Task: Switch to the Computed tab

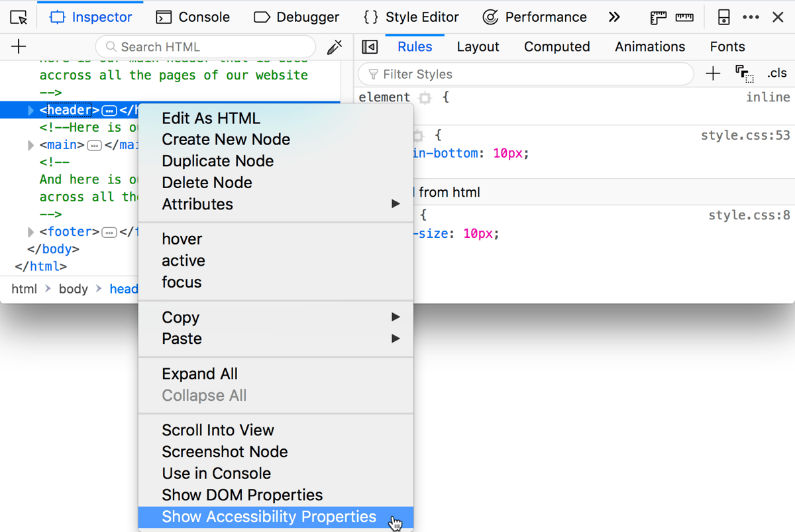Action: 556,46
